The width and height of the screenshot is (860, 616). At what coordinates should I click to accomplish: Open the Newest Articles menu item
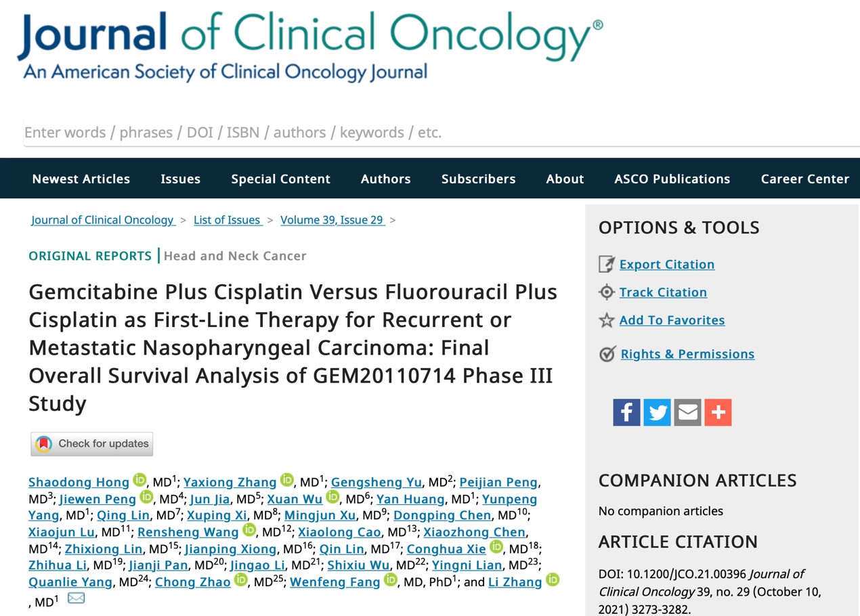pos(81,179)
